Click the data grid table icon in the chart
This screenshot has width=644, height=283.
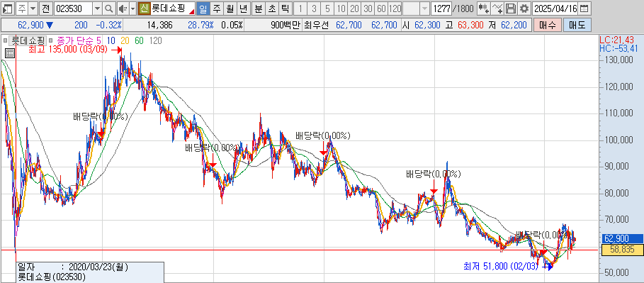pos(10,53)
